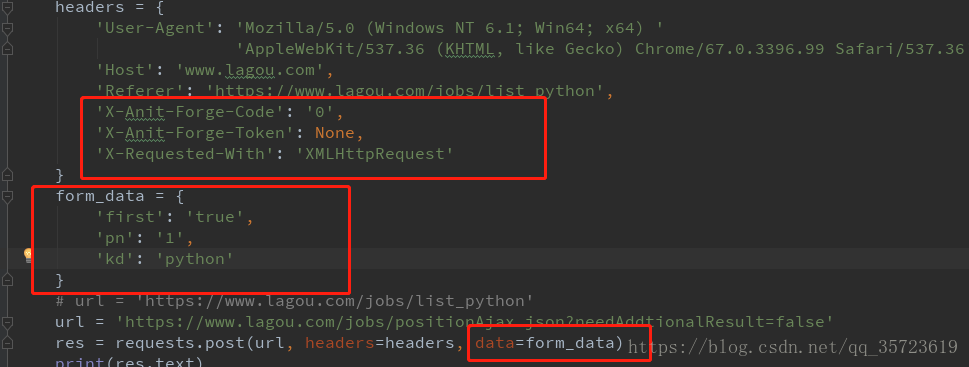Screen dimensions: 969x367
Task: Click the 'headers=headers' argument
Action: tap(380, 343)
